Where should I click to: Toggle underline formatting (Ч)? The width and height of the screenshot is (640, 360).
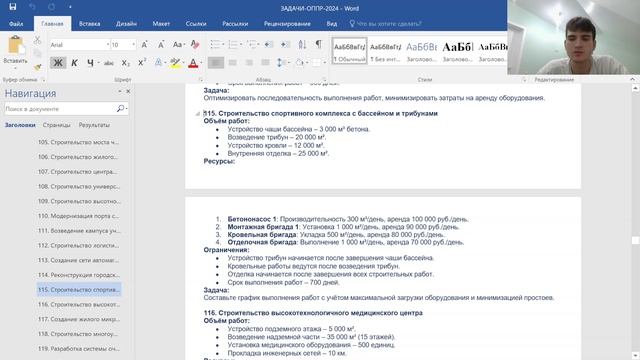click(x=90, y=62)
